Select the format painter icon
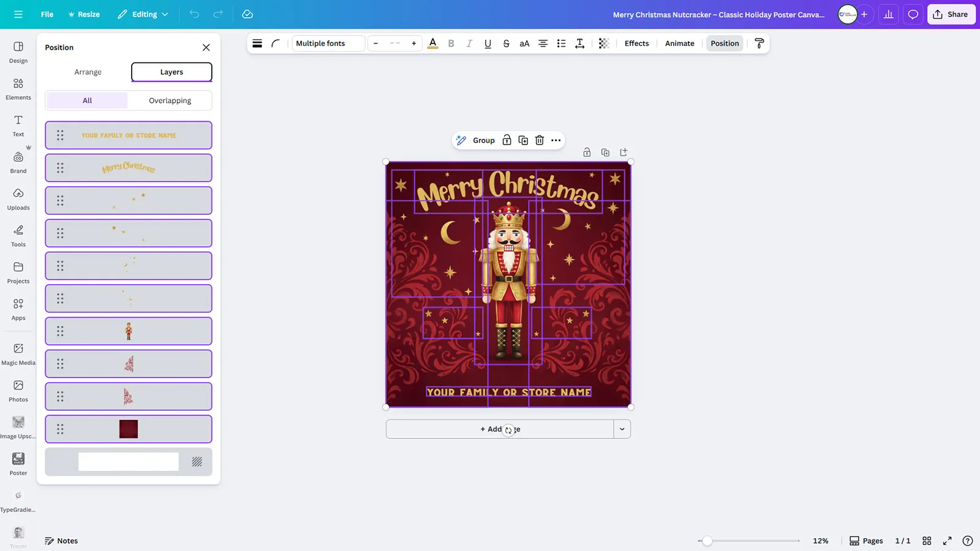Viewport: 980px width, 551px height. 759,43
